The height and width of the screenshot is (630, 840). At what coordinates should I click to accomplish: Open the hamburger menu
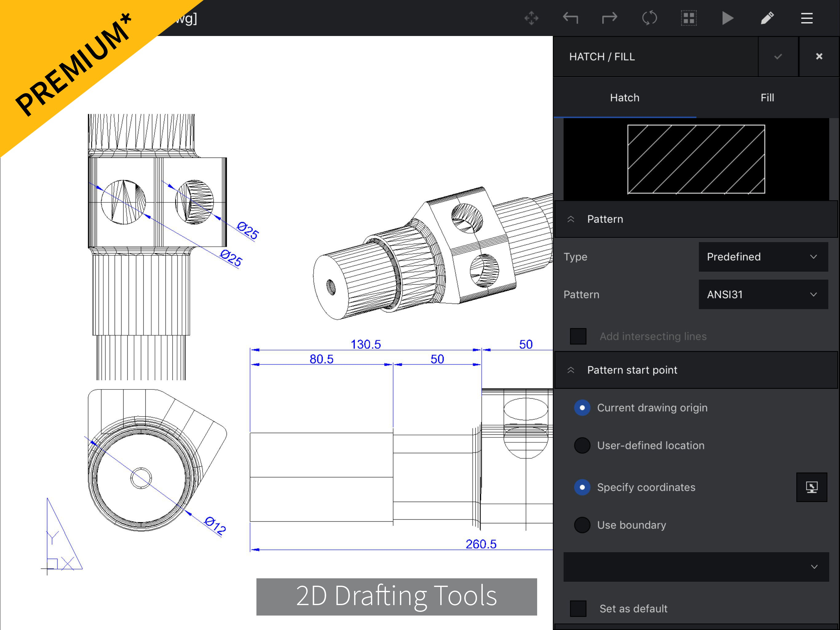pyautogui.click(x=806, y=18)
